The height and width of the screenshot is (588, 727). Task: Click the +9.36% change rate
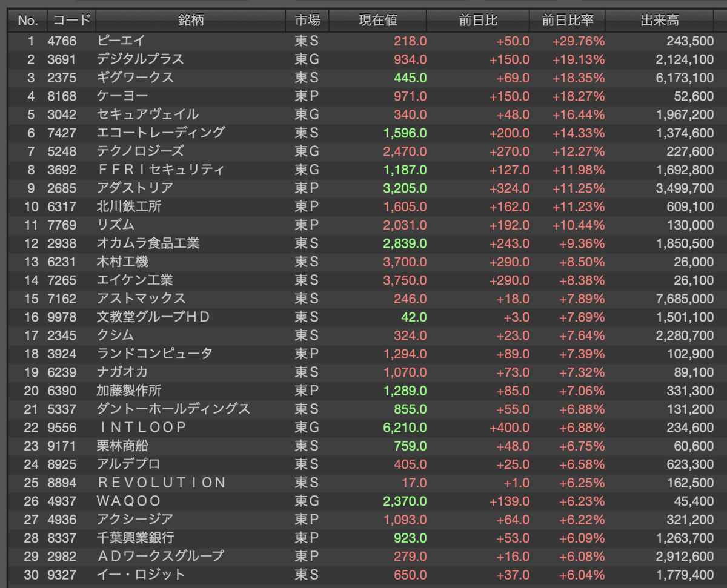(582, 243)
